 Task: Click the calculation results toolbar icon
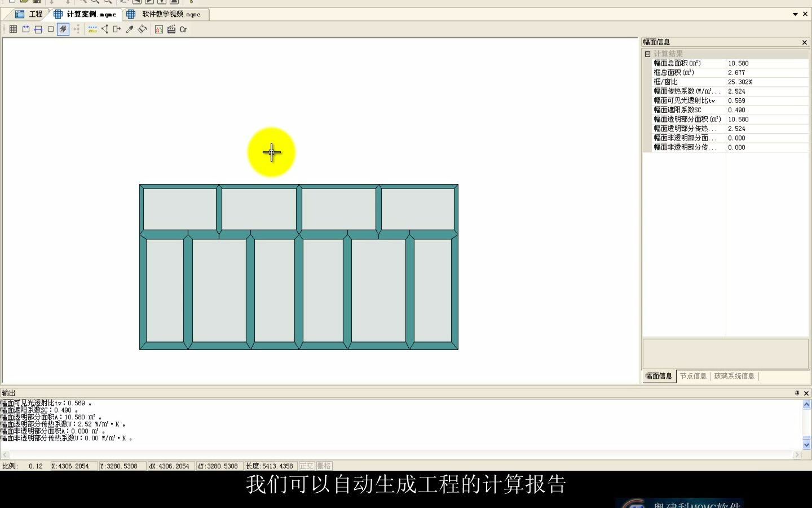point(159,29)
